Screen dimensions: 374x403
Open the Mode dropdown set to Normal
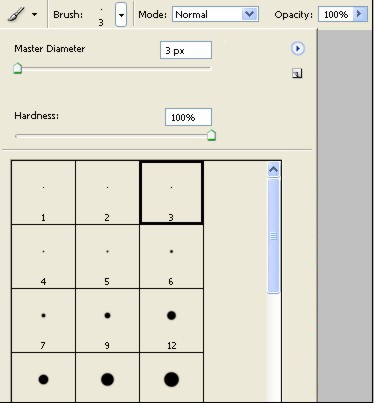[x=215, y=15]
